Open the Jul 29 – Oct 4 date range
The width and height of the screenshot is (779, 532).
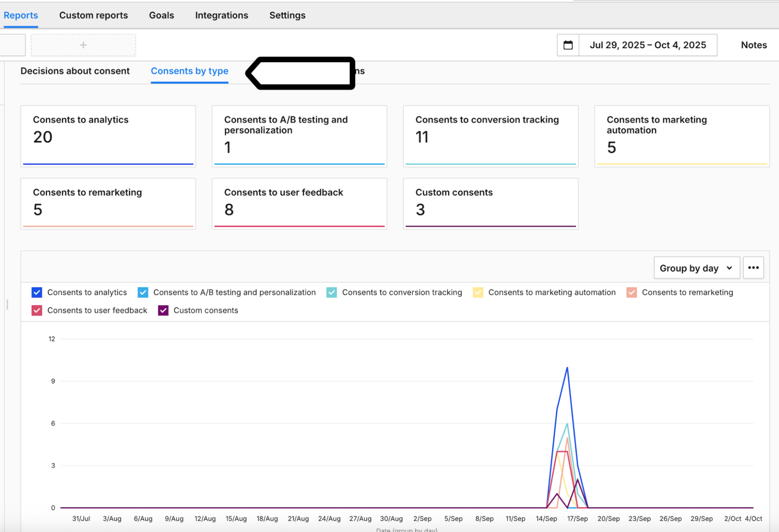coord(647,45)
